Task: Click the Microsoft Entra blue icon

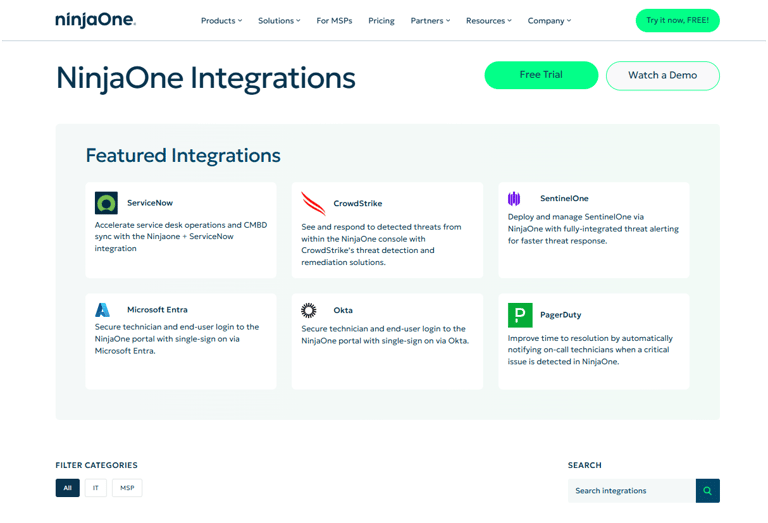Action: coord(102,310)
